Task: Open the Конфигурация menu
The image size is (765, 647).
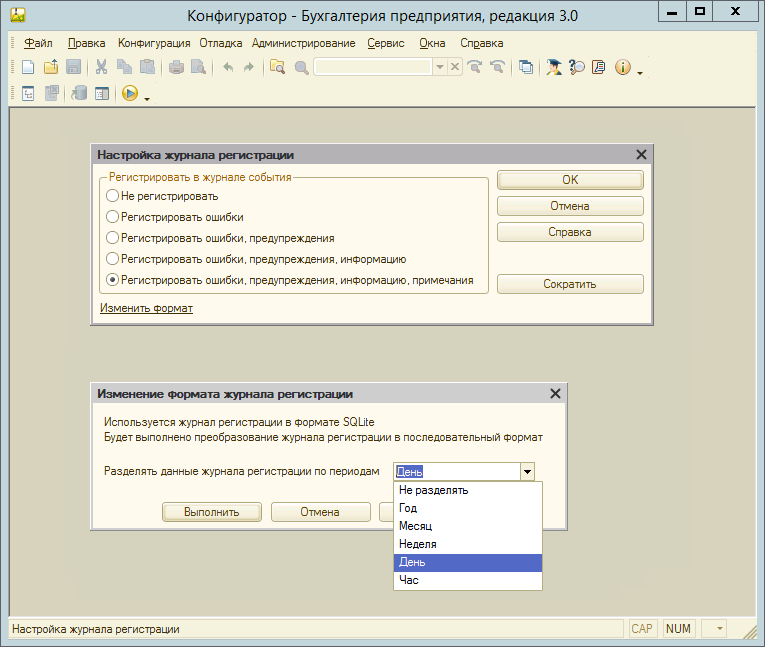Action: tap(154, 43)
